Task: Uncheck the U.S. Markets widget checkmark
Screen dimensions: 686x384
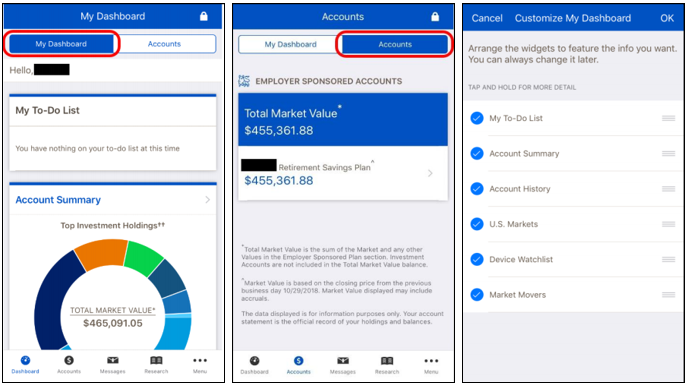Action: click(x=477, y=224)
